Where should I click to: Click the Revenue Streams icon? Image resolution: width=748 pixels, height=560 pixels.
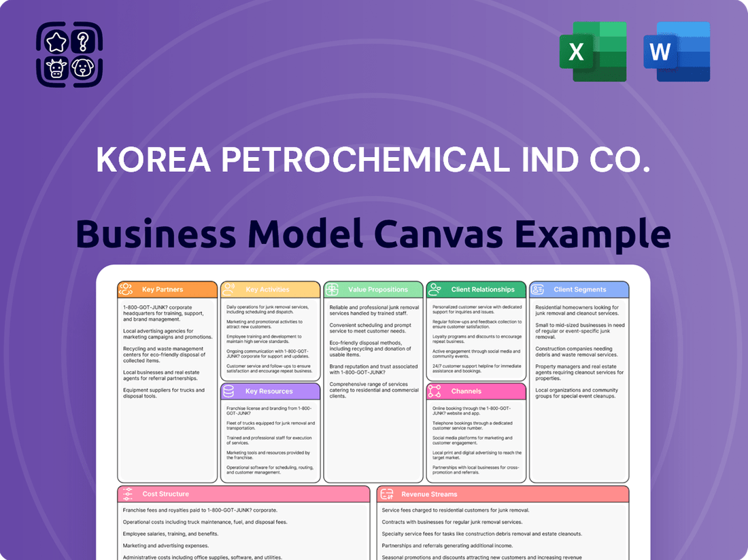point(387,494)
